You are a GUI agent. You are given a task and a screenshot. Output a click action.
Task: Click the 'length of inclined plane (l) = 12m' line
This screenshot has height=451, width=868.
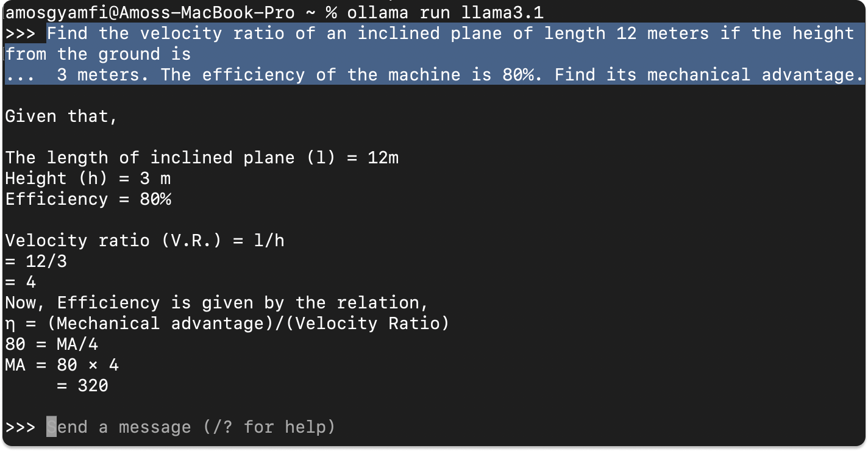(202, 158)
